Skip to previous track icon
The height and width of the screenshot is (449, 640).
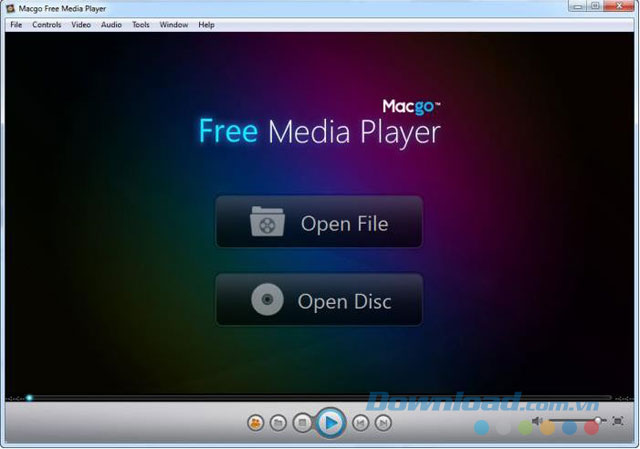tap(361, 424)
